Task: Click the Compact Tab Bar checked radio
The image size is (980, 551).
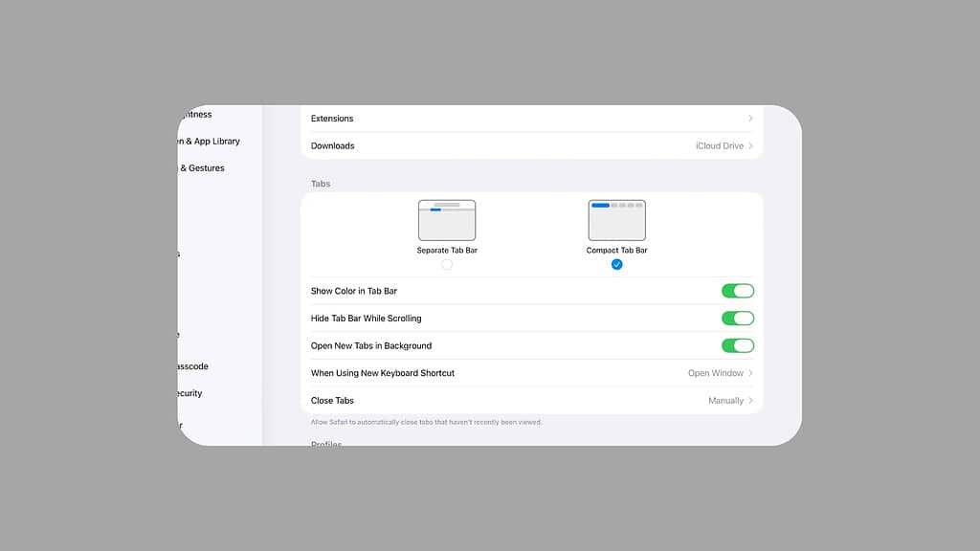Action: click(x=617, y=264)
